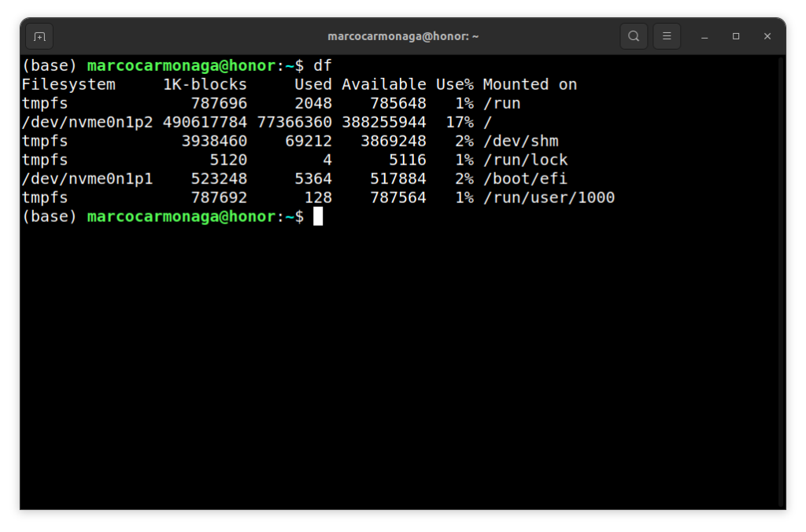Click the typed 'df' command text
This screenshot has width=806, height=532.
point(323,65)
